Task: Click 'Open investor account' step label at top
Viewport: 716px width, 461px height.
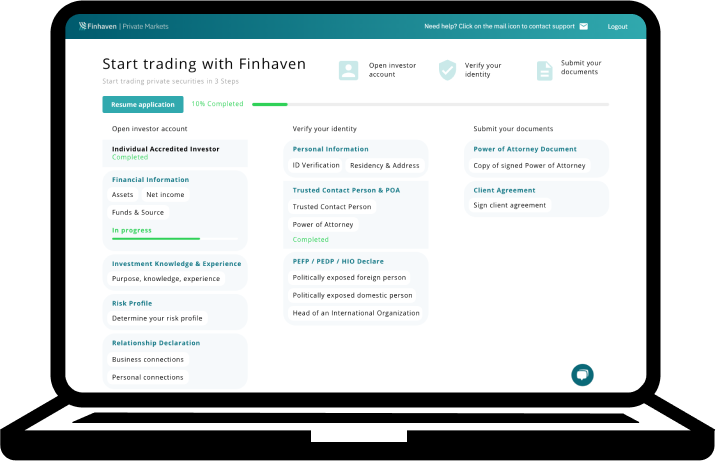Action: point(392,70)
